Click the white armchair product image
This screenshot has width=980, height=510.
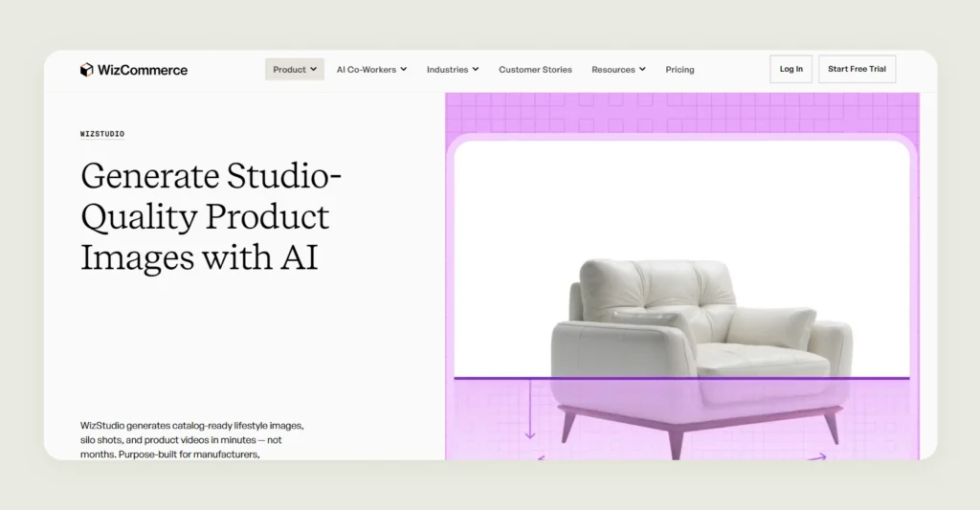click(702, 358)
